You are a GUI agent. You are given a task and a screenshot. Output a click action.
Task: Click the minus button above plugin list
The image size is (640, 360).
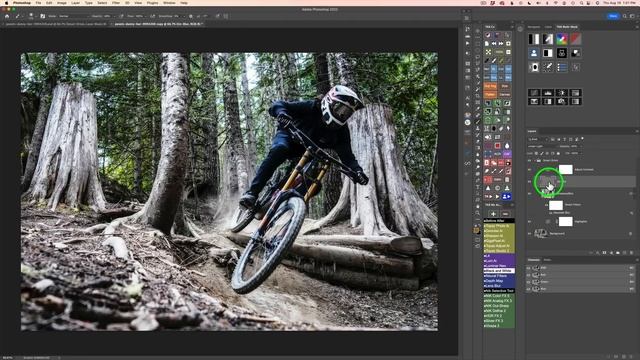tap(505, 214)
